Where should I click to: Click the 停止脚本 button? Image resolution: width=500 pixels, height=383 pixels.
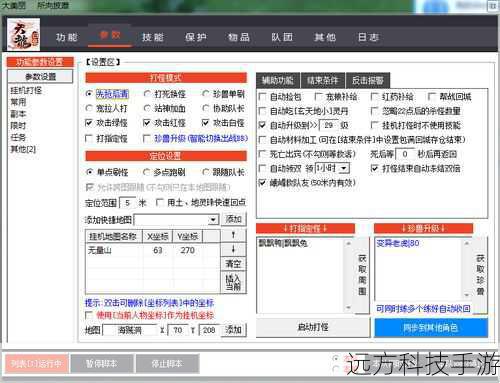point(167,363)
